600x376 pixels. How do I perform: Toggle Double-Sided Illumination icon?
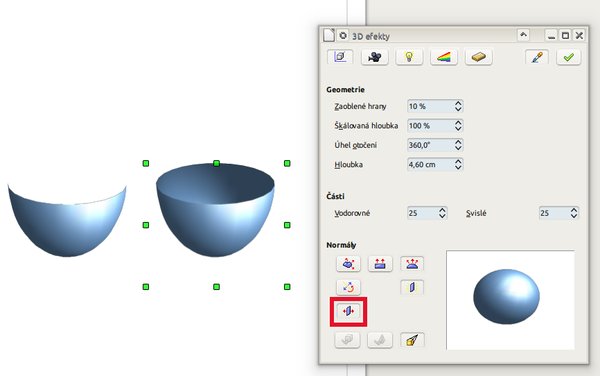coord(412,287)
